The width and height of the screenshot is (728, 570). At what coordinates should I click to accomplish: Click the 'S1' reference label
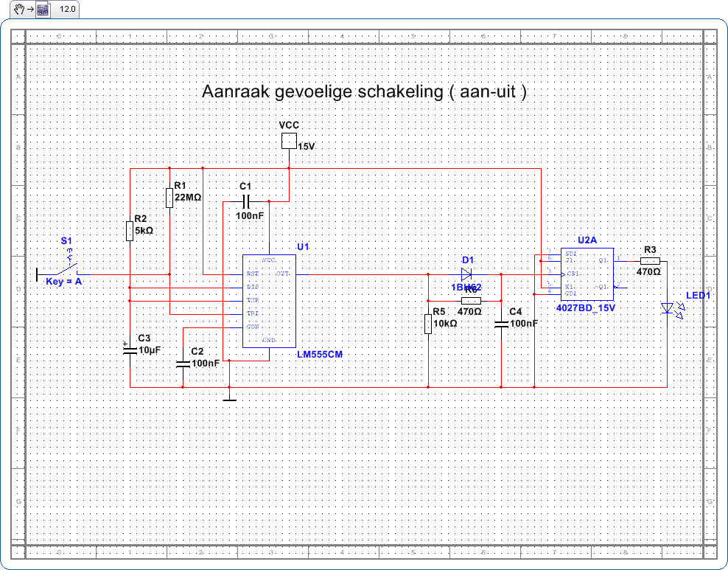pyautogui.click(x=66, y=240)
